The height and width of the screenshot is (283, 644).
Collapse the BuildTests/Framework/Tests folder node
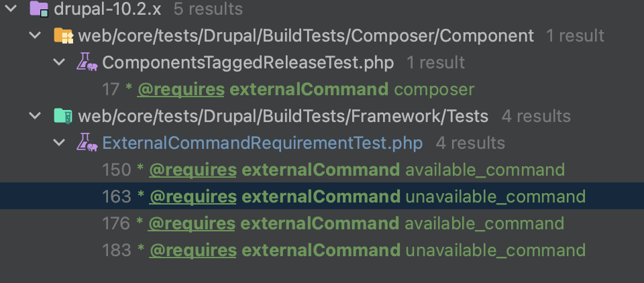click(36, 116)
